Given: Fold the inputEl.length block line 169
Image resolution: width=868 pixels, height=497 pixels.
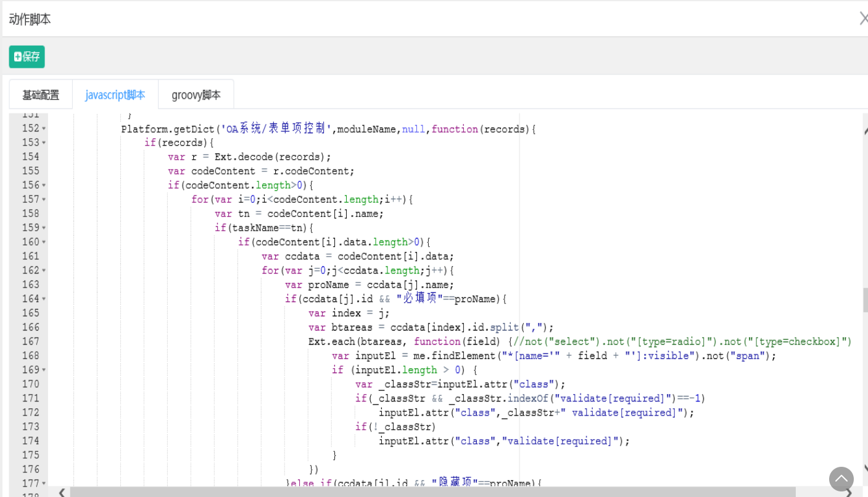Looking at the screenshot, I should coord(44,370).
